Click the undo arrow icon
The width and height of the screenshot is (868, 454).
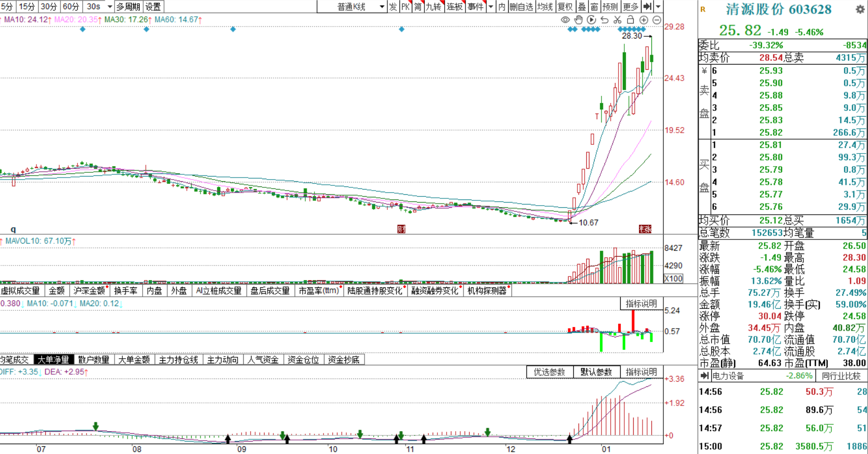pos(605,20)
